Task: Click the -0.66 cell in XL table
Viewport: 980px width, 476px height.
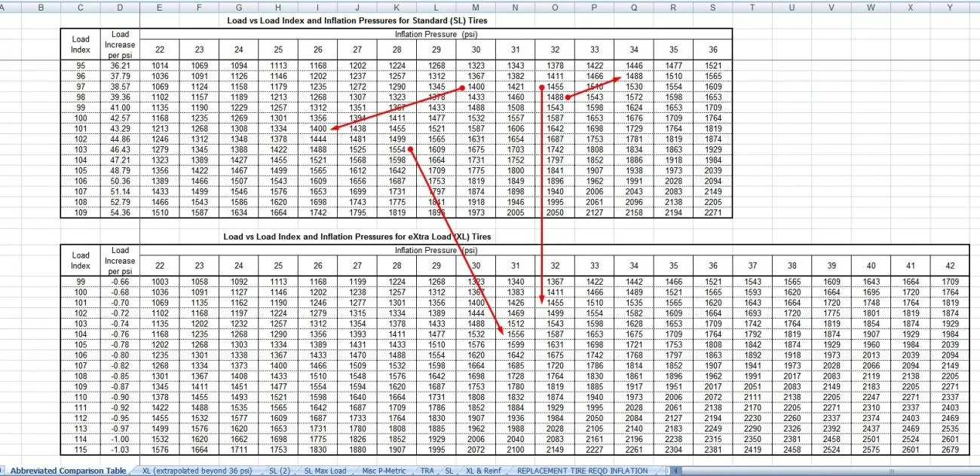Action: [x=120, y=281]
